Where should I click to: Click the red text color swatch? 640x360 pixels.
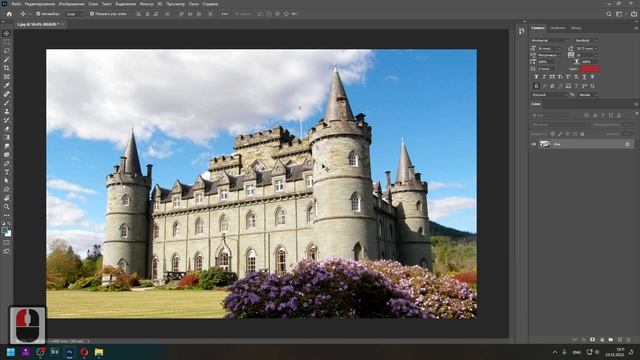(589, 69)
